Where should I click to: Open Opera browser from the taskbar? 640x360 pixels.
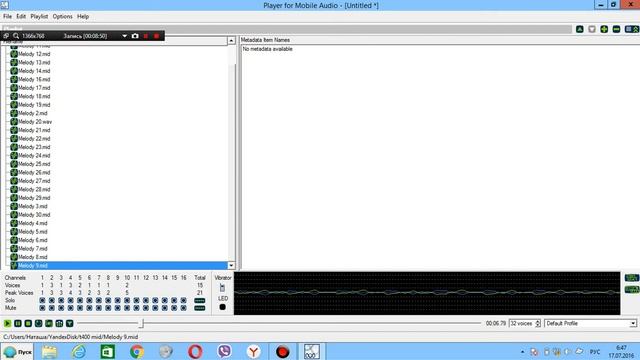pyautogui.click(x=195, y=351)
